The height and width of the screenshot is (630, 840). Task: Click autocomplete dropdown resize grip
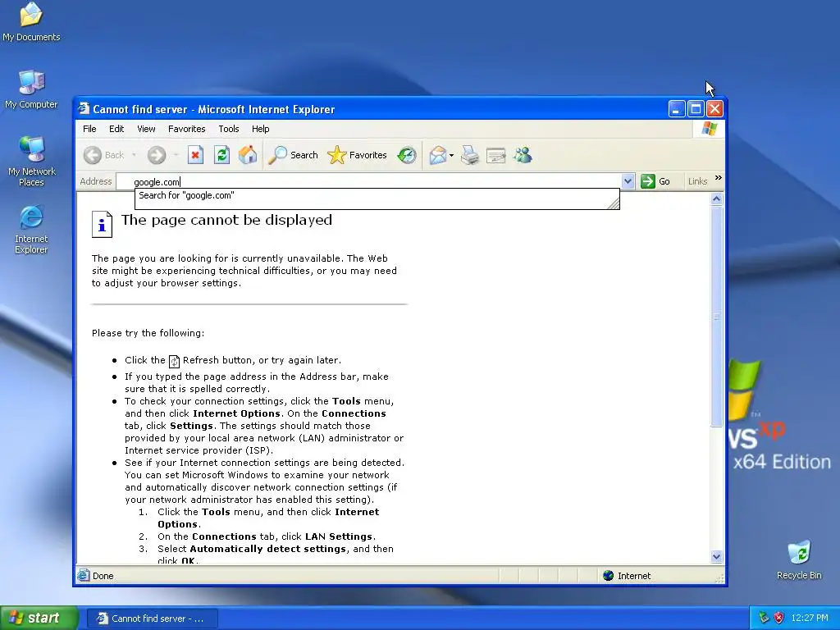[x=614, y=203]
